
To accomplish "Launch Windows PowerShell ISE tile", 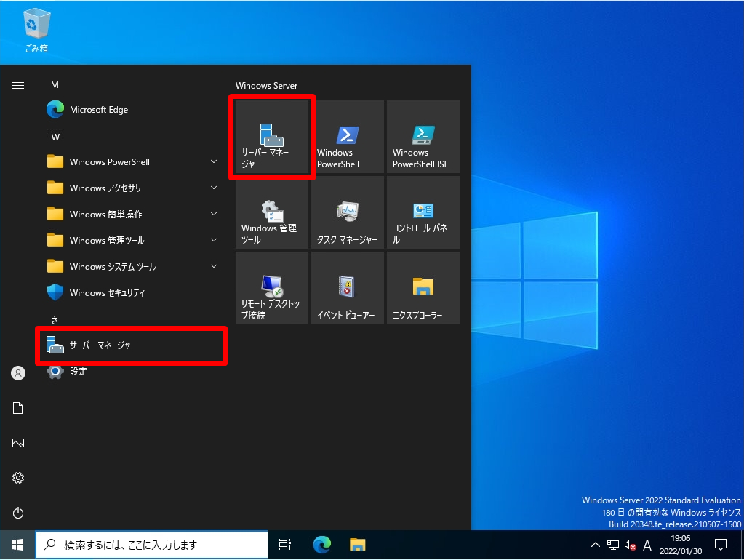I will 423,137.
